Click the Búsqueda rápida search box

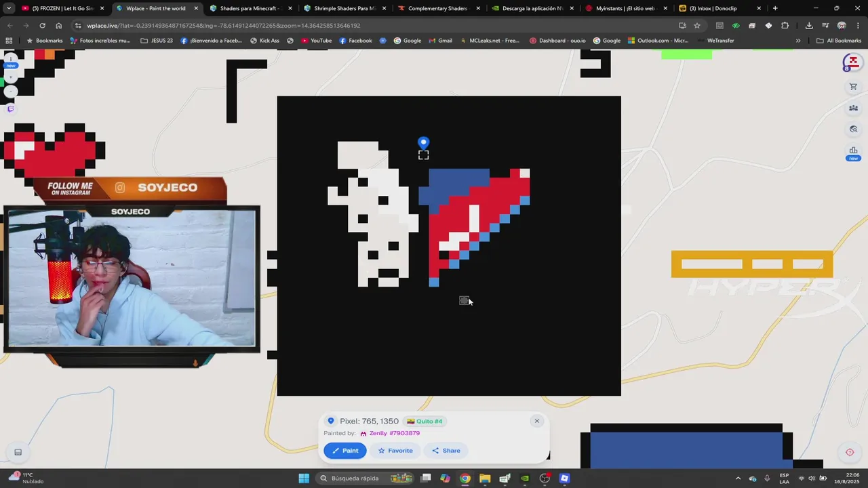click(x=366, y=479)
